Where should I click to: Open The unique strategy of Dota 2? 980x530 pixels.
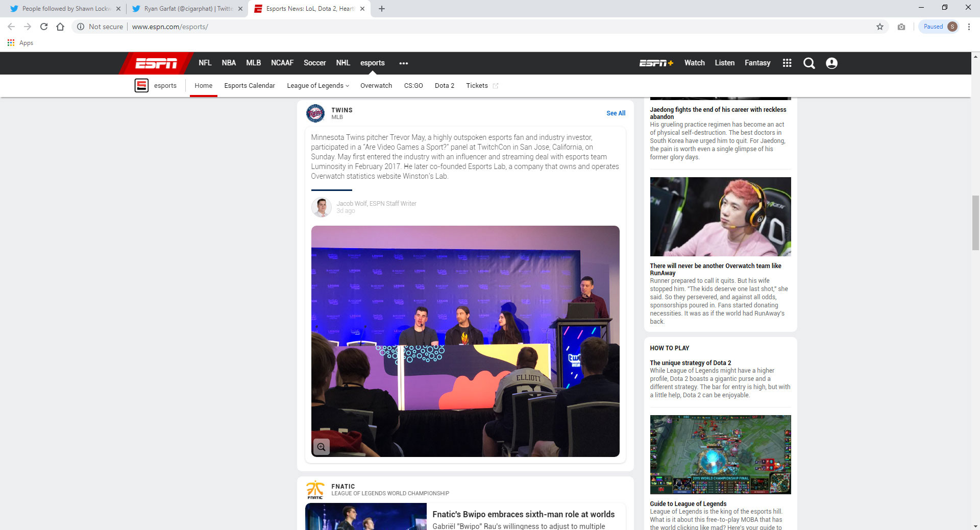coord(690,363)
